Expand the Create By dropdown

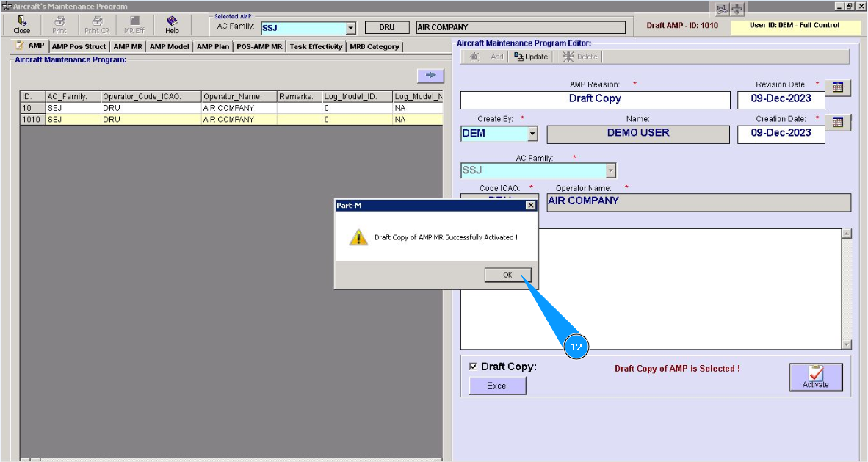(x=532, y=134)
